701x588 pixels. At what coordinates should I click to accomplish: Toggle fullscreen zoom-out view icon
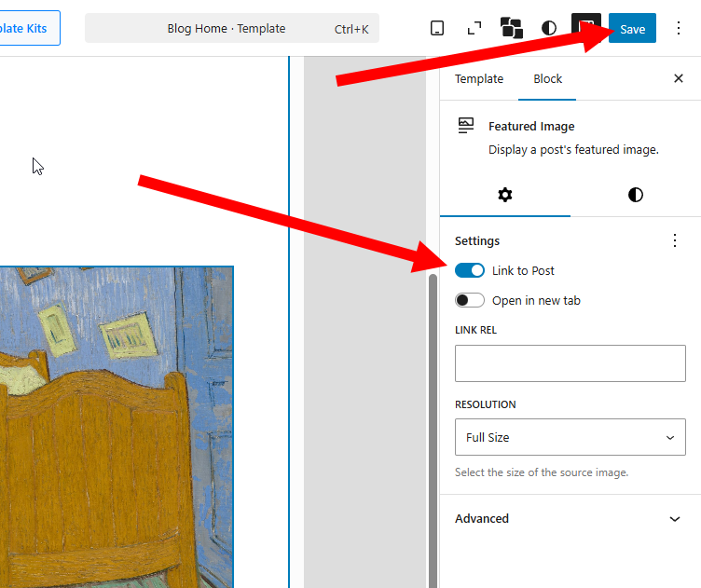474,28
